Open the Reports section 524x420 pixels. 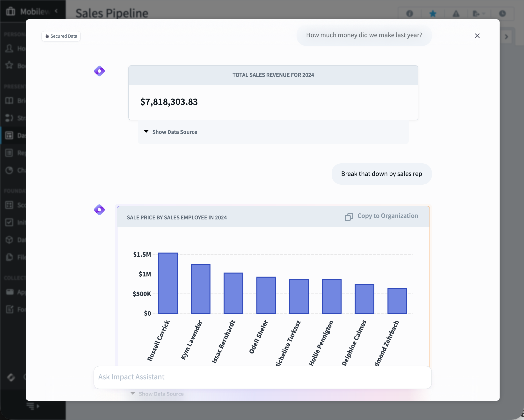coord(9,153)
